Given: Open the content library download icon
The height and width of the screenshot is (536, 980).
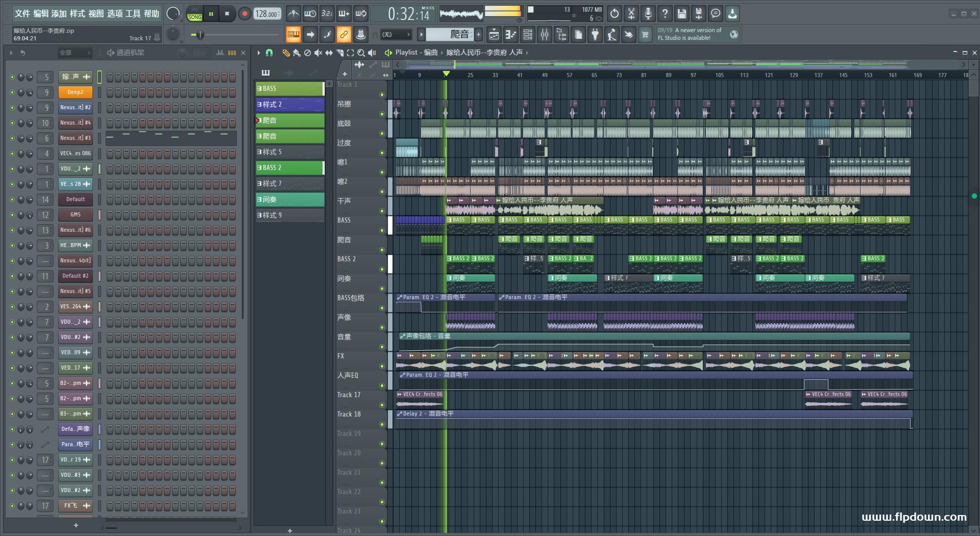Looking at the screenshot, I should [x=732, y=14].
